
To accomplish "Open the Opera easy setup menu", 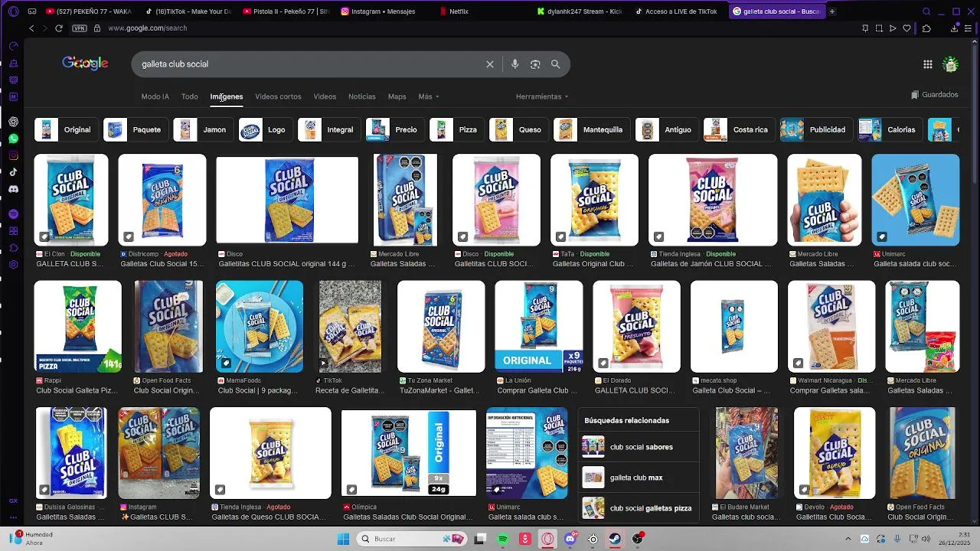I will 969,28.
